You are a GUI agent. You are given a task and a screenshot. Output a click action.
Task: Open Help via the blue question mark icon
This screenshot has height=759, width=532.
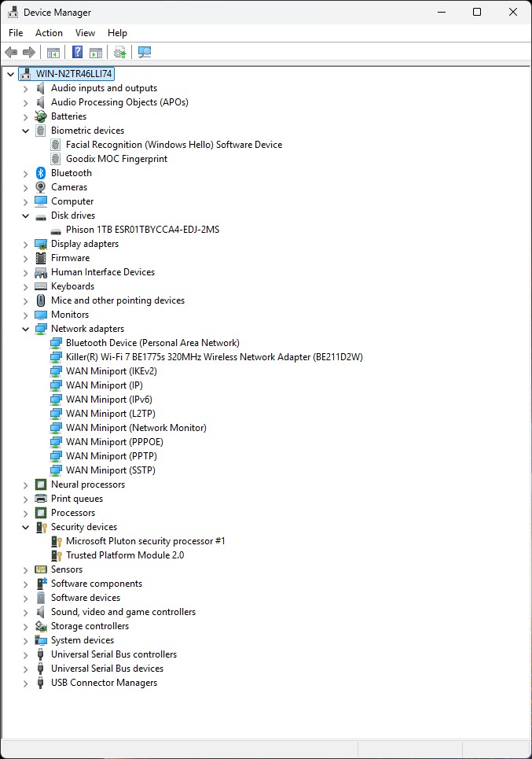(77, 52)
